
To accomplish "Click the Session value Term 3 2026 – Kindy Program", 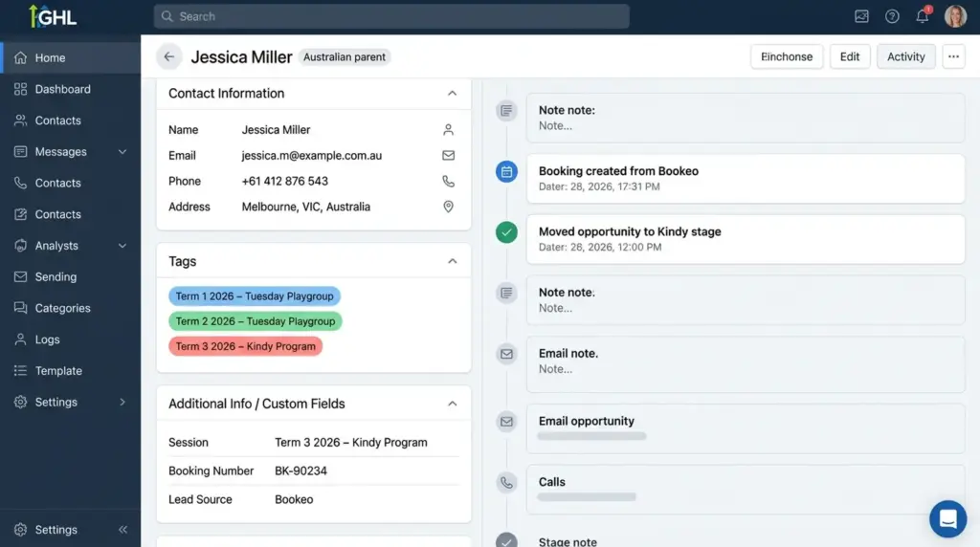I will 351,442.
